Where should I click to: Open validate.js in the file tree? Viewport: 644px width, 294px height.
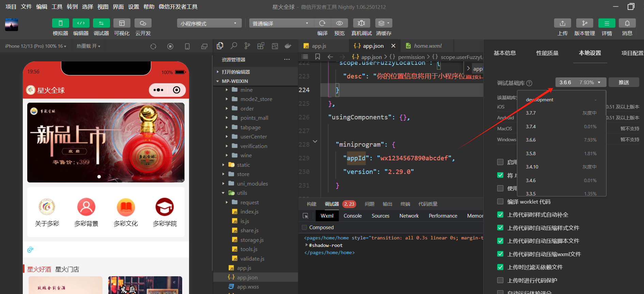pos(252,259)
